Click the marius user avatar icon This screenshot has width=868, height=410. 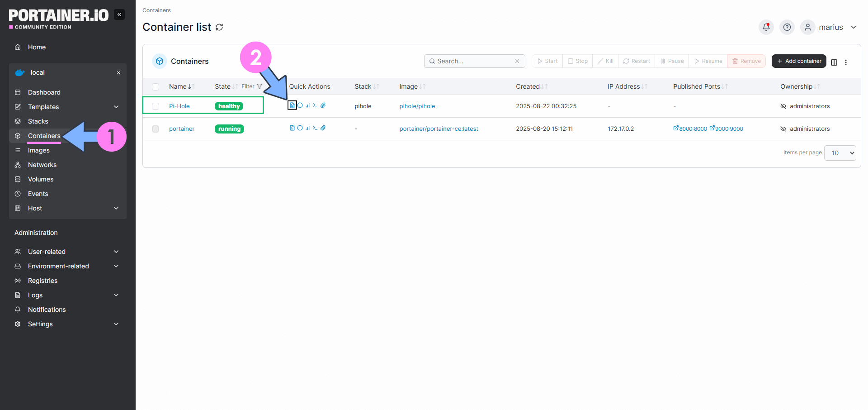(808, 27)
